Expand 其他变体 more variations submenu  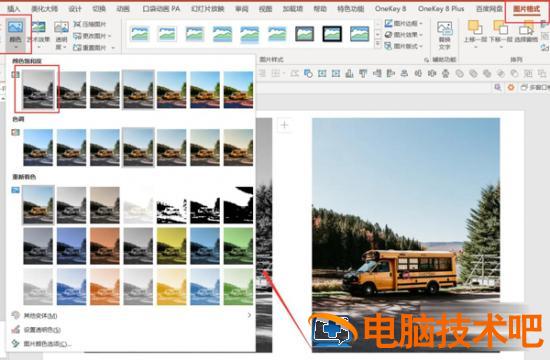[x=131, y=315]
